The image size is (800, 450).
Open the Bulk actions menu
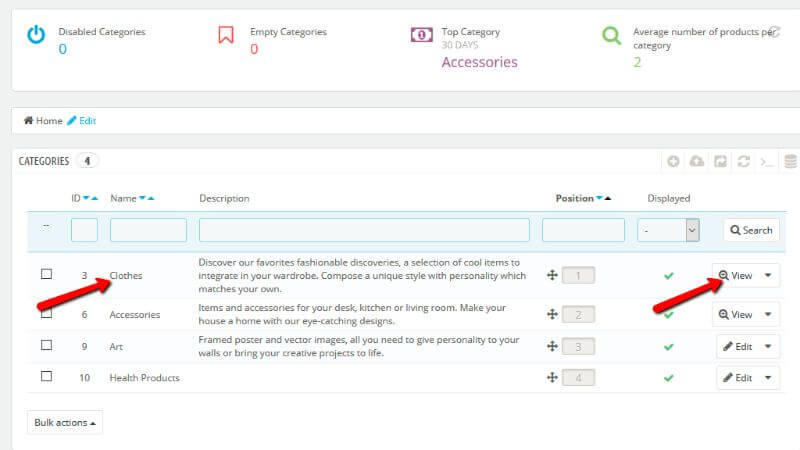point(65,422)
